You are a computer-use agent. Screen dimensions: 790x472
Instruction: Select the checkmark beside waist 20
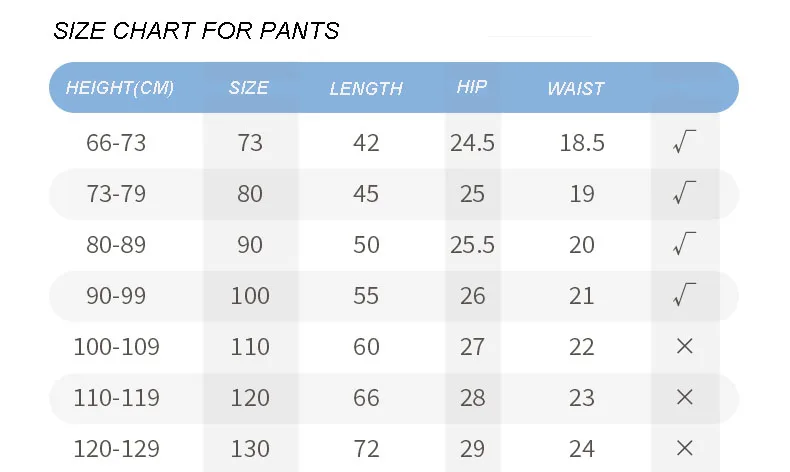point(684,243)
